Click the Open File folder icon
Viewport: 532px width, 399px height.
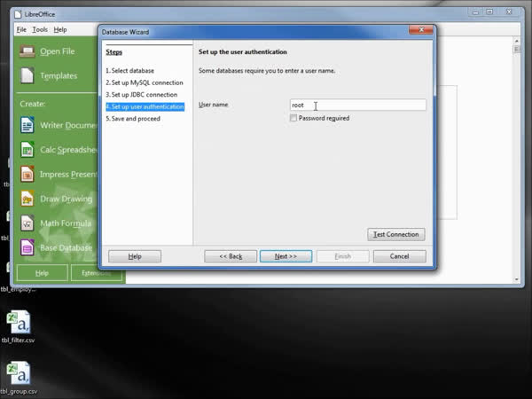click(x=26, y=51)
